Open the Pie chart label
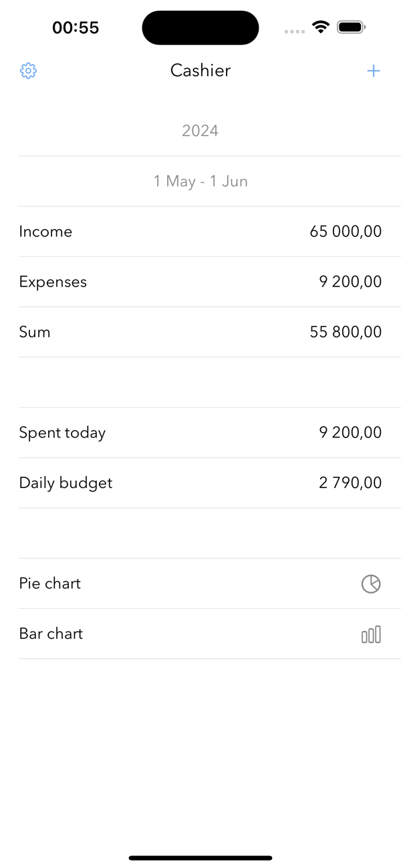This screenshot has height=868, width=401. pyautogui.click(x=50, y=584)
